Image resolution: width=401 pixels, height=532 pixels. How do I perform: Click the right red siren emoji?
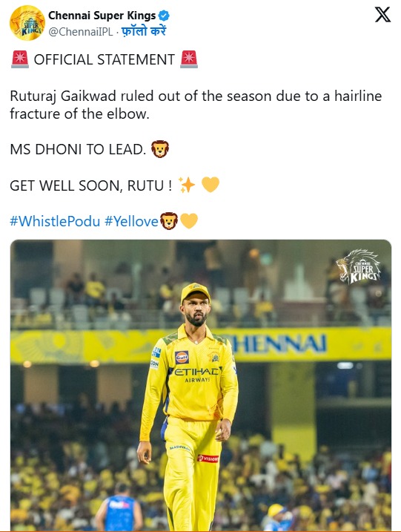(189, 59)
